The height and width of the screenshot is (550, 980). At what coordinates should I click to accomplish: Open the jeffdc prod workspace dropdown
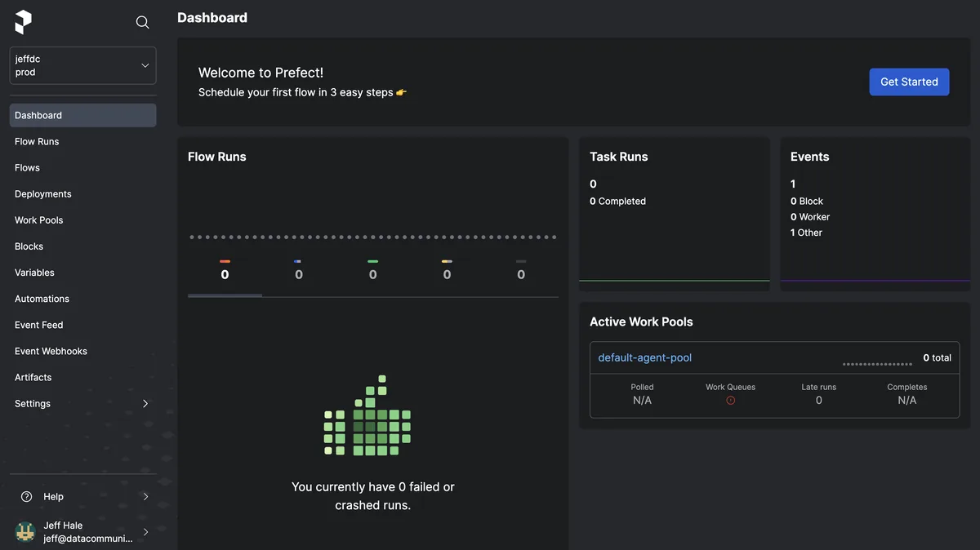pyautogui.click(x=82, y=65)
